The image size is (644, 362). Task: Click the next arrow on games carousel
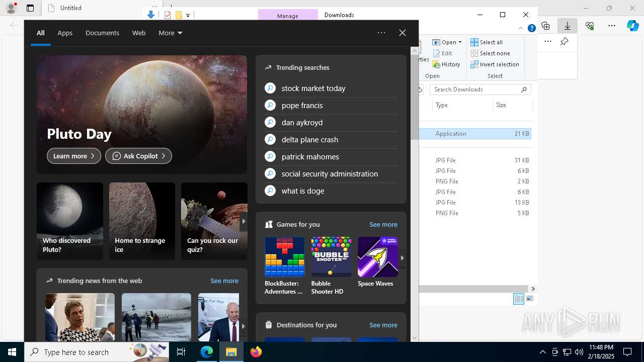pos(402,257)
